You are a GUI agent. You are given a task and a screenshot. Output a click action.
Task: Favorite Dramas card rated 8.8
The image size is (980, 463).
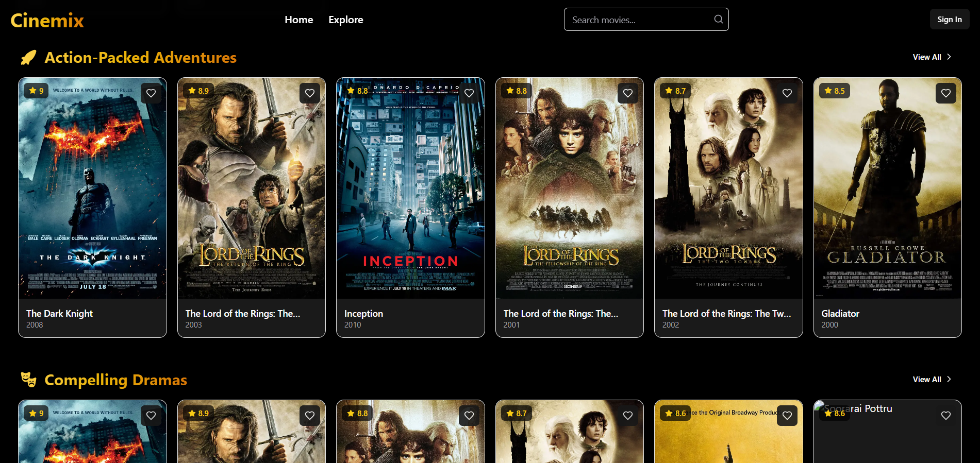click(469, 416)
